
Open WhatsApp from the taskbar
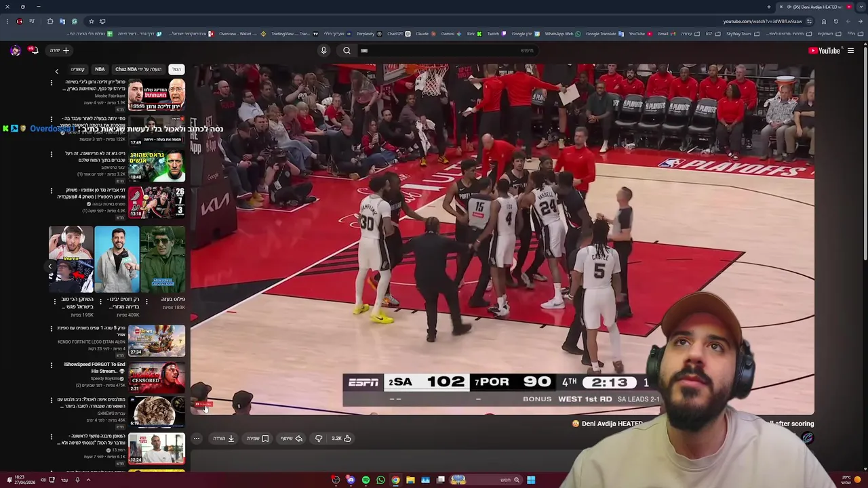[380, 480]
